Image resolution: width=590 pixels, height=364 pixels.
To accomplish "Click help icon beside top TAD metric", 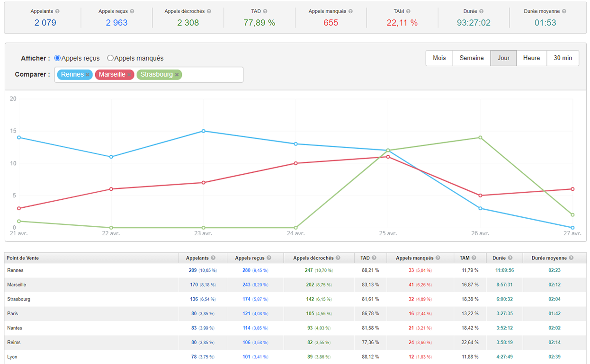I will [265, 11].
